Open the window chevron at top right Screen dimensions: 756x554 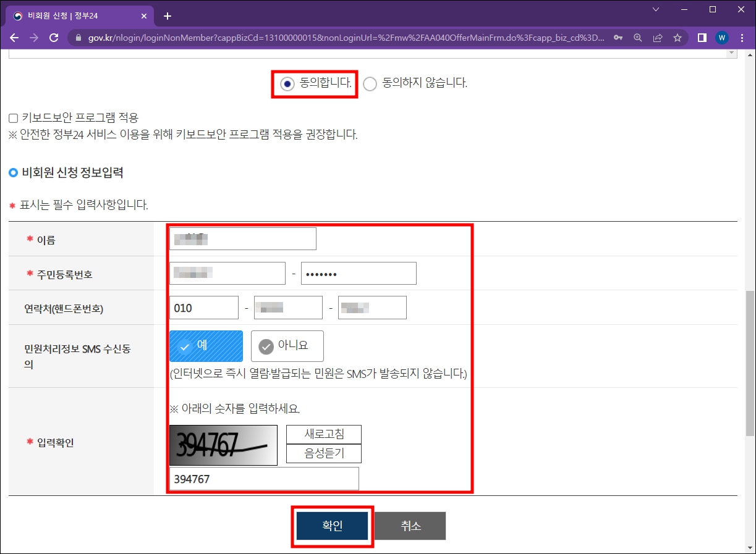point(655,10)
